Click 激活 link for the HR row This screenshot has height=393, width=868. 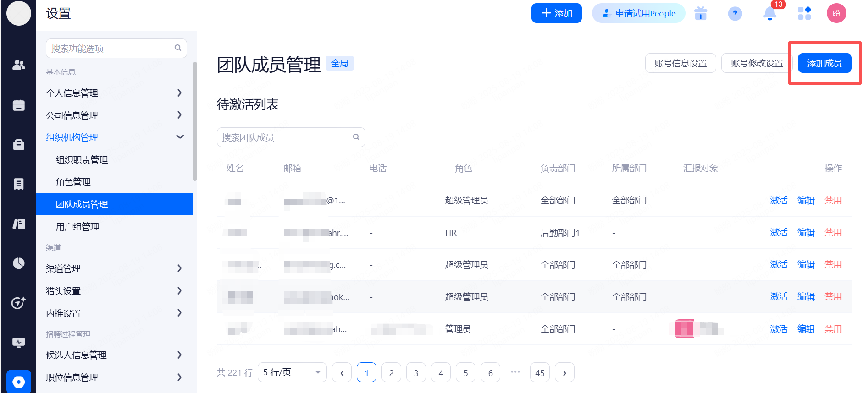(778, 233)
